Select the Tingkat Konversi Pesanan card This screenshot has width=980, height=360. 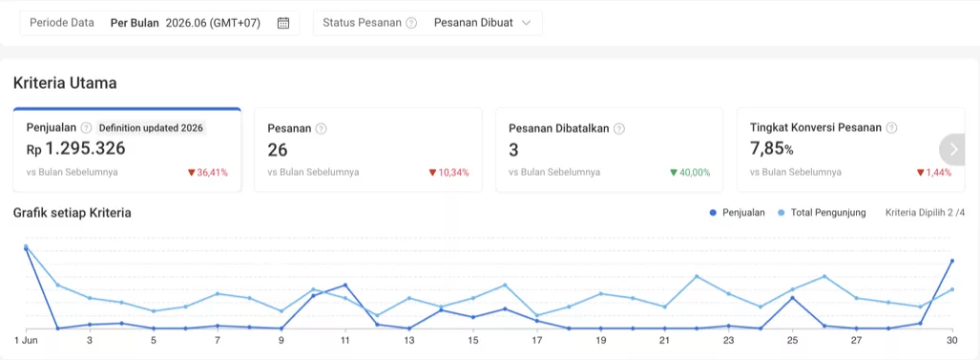click(x=850, y=150)
